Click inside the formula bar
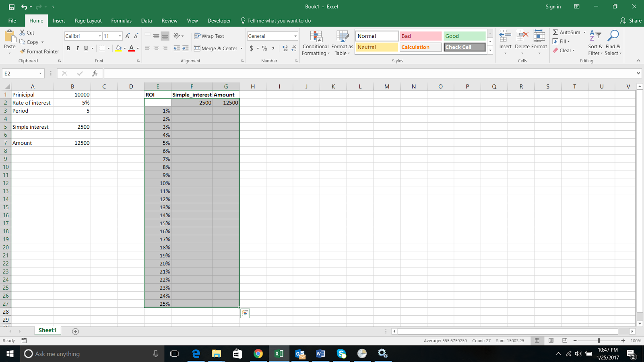Image resolution: width=644 pixels, height=362 pixels. pos(282,73)
